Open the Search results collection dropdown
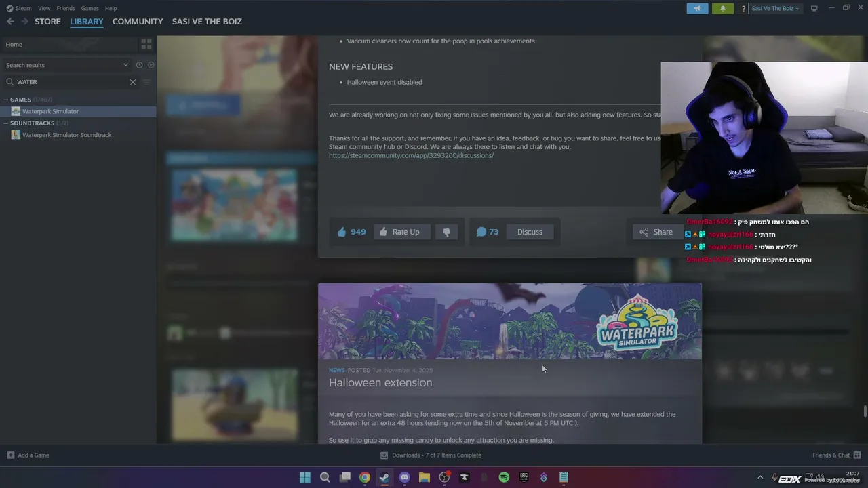 click(66, 65)
